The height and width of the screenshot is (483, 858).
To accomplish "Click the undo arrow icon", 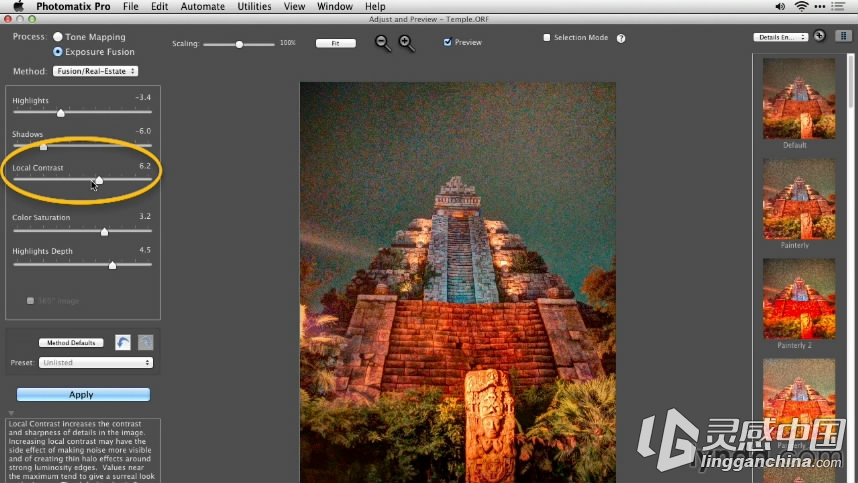I will (x=123, y=342).
